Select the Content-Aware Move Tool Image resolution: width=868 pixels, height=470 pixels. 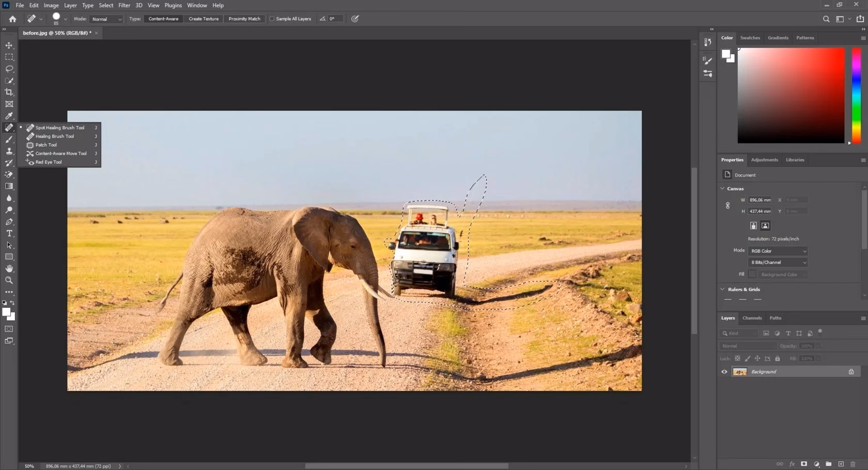[61, 153]
